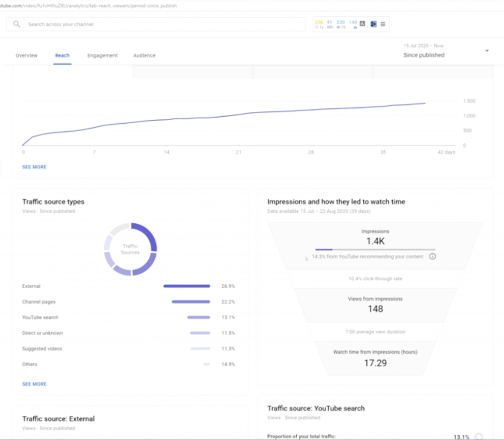Click the 17.29 watch time value
This screenshot has width=504, height=440.
[x=376, y=363]
